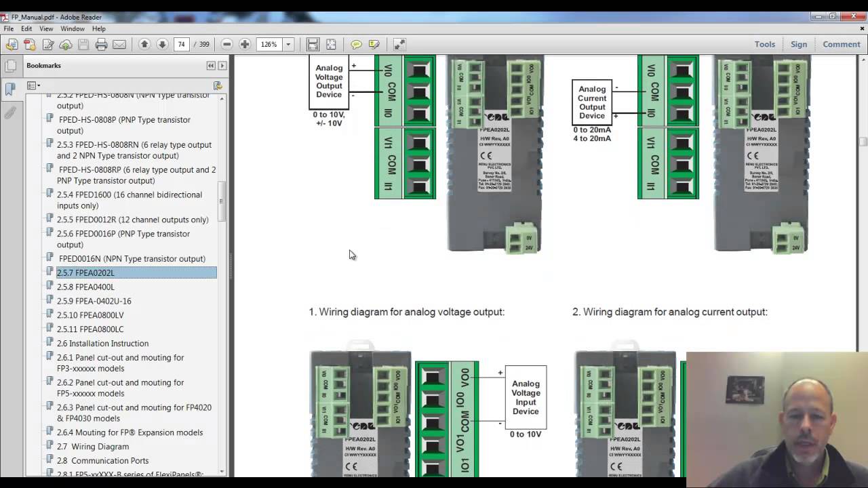This screenshot has width=868, height=488.
Task: Collapse the Bookmarks panel with double-arrow
Action: coord(211,66)
